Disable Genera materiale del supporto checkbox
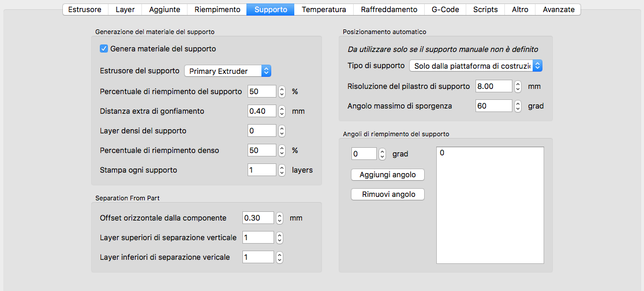The height and width of the screenshot is (291, 644). [x=104, y=49]
